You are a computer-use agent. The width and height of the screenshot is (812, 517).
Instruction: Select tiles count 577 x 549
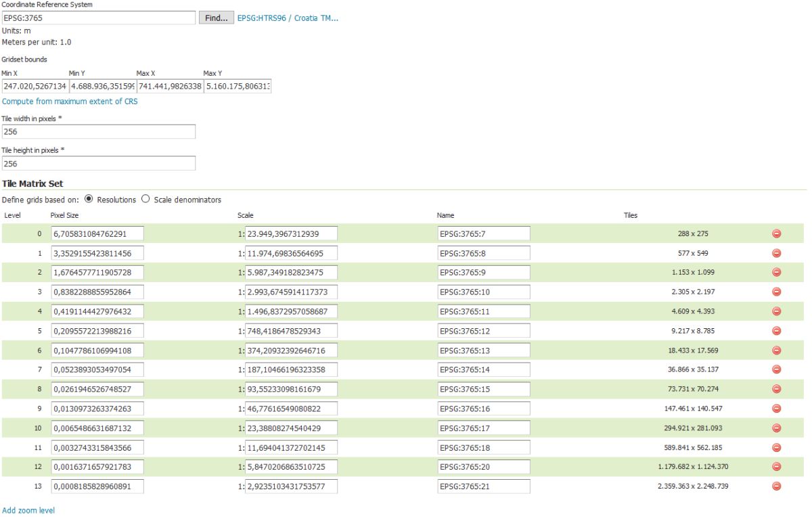coord(693,253)
